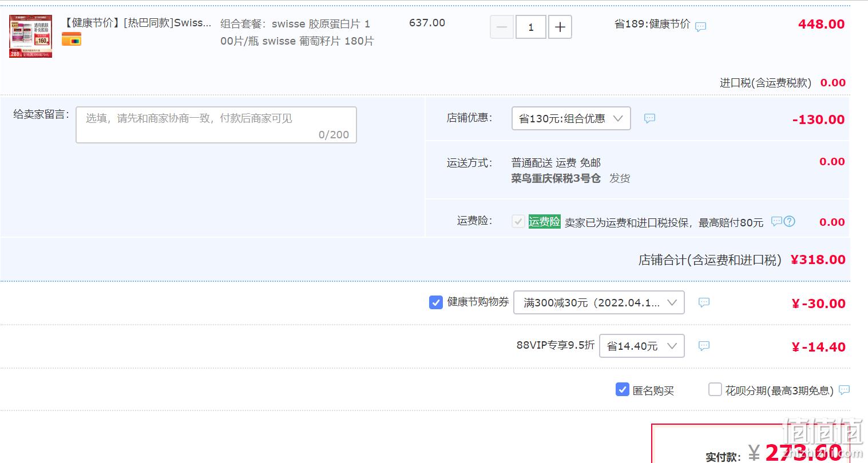
Task: Open comment icon beside 省14.40元 dropdown
Action: tap(704, 346)
